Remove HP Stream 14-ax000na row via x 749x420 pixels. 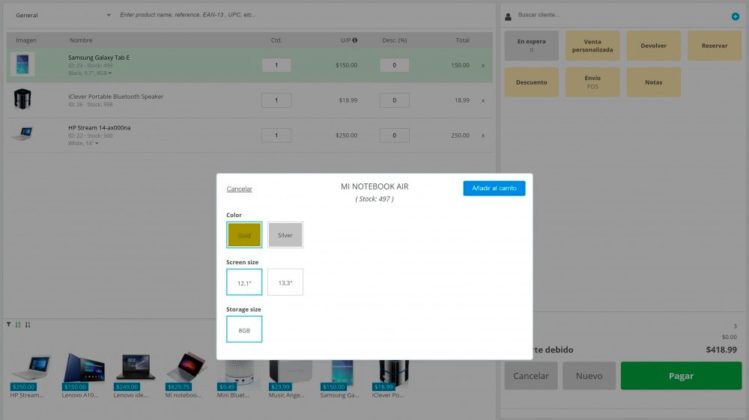click(483, 136)
